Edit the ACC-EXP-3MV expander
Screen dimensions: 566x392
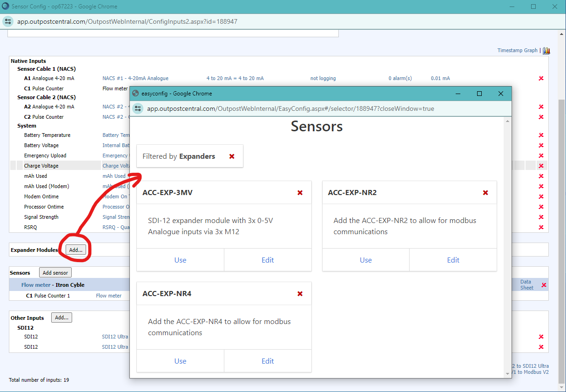[x=268, y=260]
